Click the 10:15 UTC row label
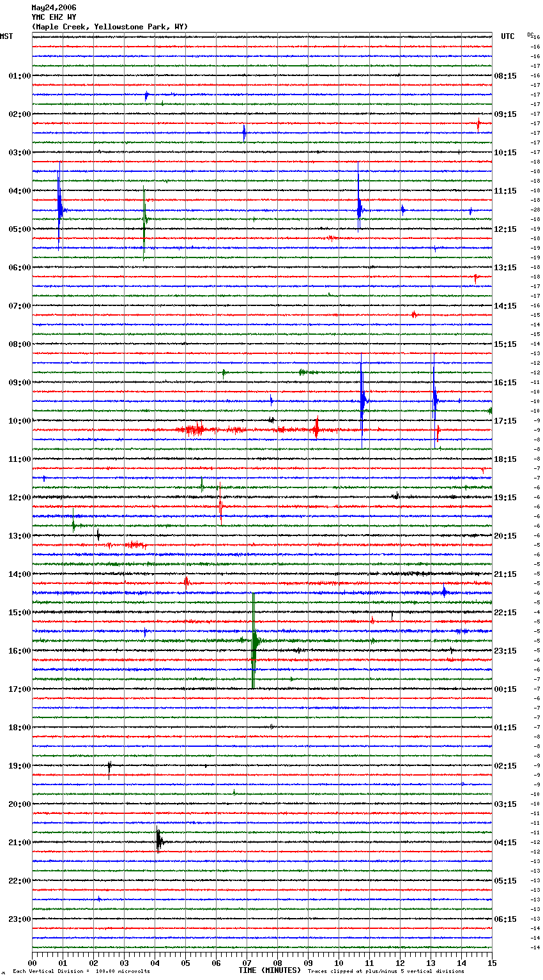This screenshot has width=543, height=980. [x=505, y=153]
